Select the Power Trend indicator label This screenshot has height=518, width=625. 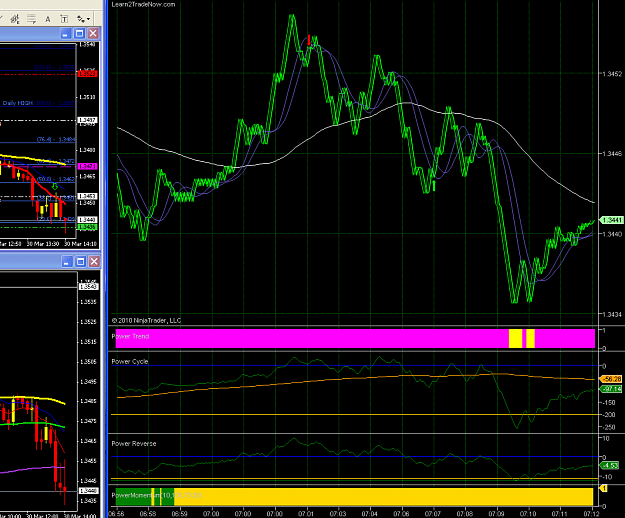click(130, 336)
